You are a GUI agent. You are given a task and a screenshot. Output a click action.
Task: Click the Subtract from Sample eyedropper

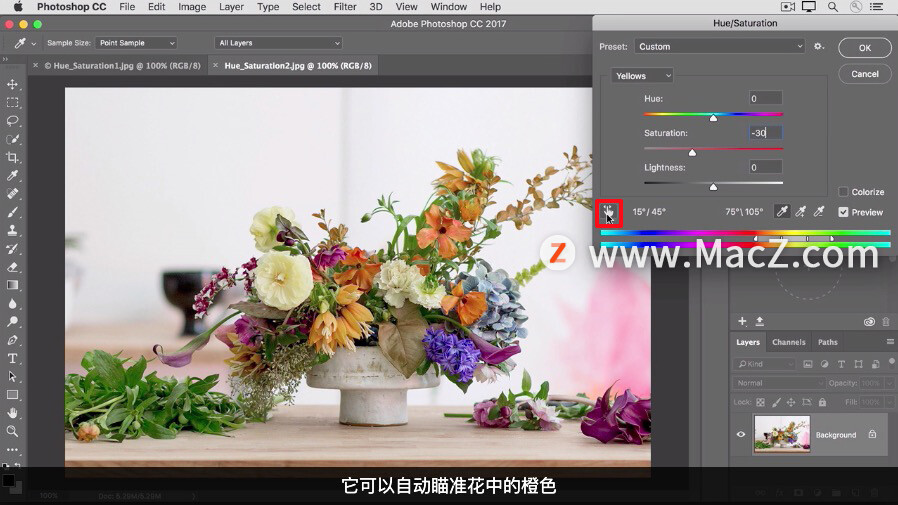(x=819, y=212)
